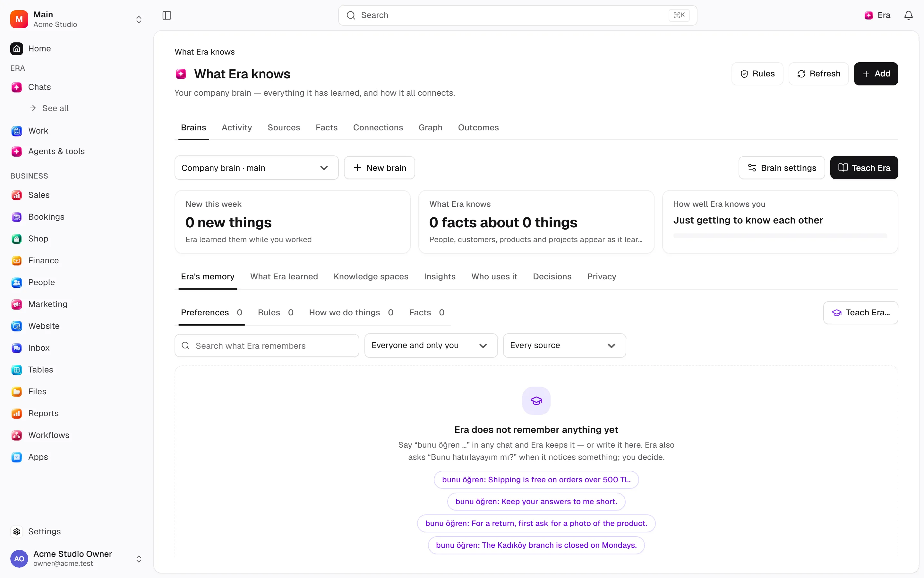Screen dimensions: 924x578
Task: Focus the top Search field
Action: (518, 15)
